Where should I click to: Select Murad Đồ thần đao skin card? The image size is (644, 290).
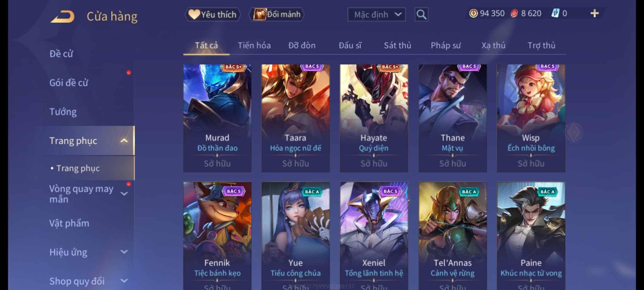tap(217, 118)
